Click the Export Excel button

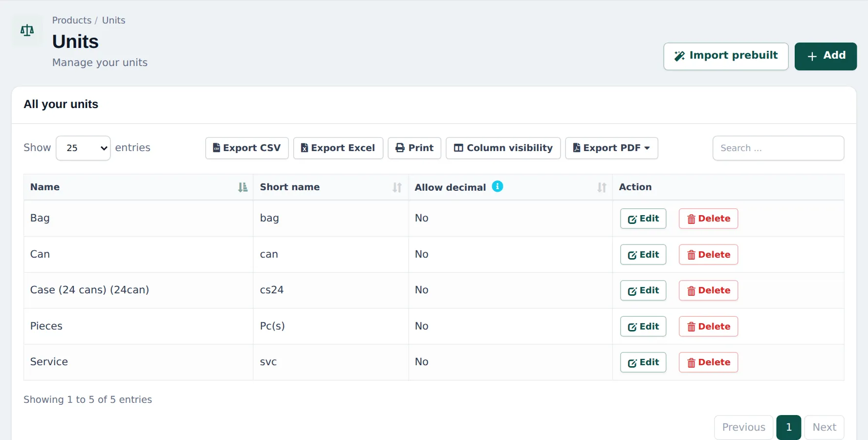(338, 148)
